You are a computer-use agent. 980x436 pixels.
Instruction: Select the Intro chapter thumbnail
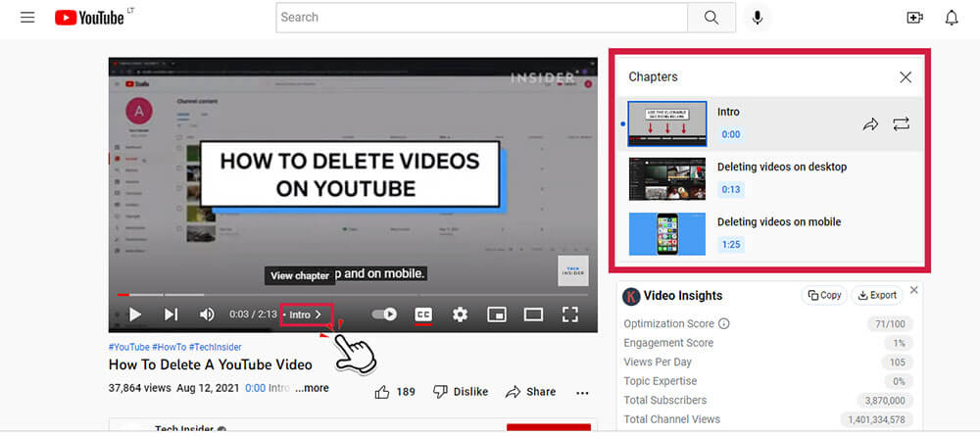click(x=666, y=123)
